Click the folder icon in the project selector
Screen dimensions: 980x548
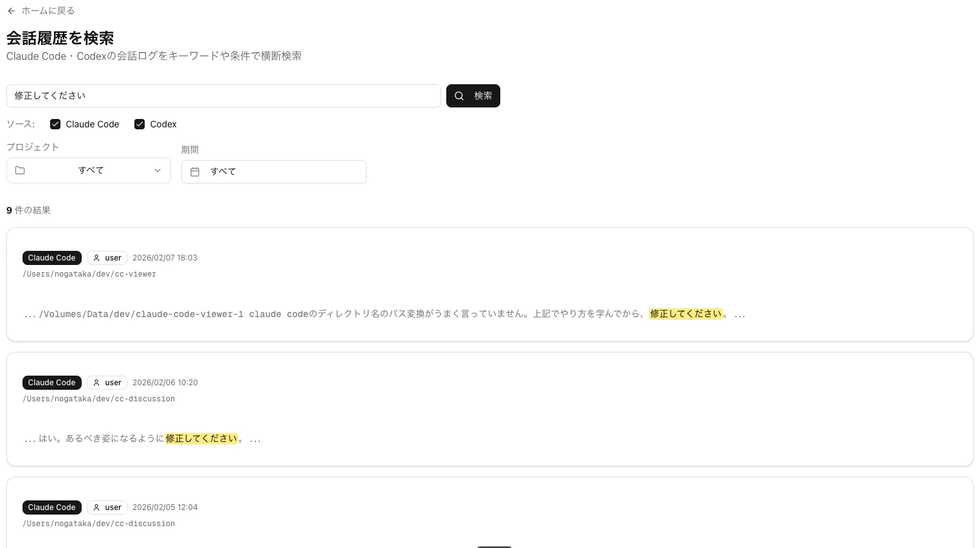pos(20,170)
